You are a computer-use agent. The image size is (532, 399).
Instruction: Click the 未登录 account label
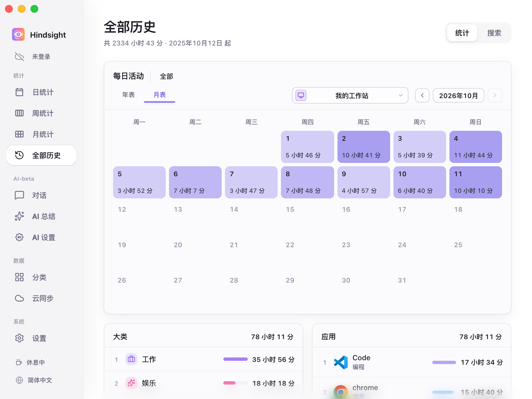click(x=41, y=57)
